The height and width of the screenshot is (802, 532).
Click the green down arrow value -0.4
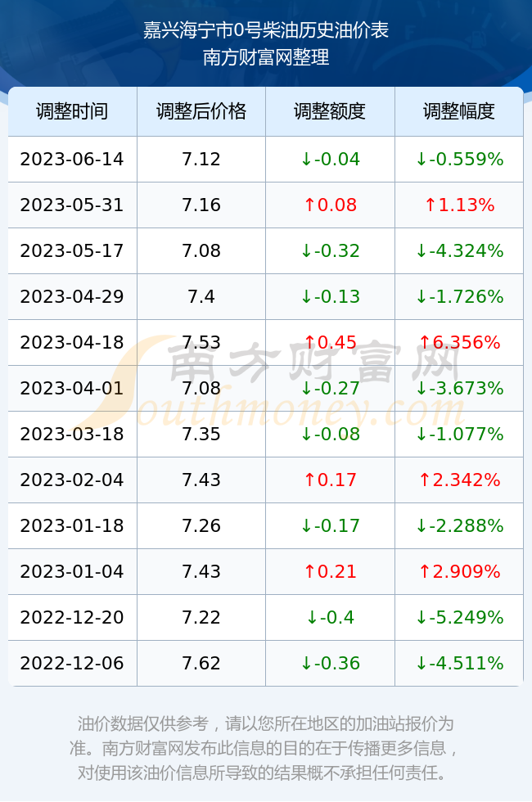330,617
